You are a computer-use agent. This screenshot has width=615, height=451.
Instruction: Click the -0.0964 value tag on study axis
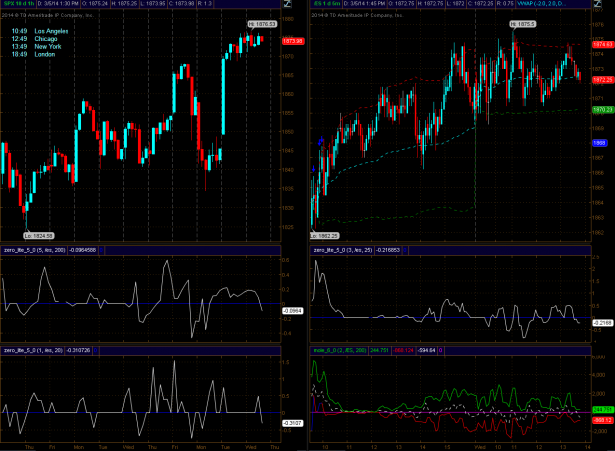(292, 312)
